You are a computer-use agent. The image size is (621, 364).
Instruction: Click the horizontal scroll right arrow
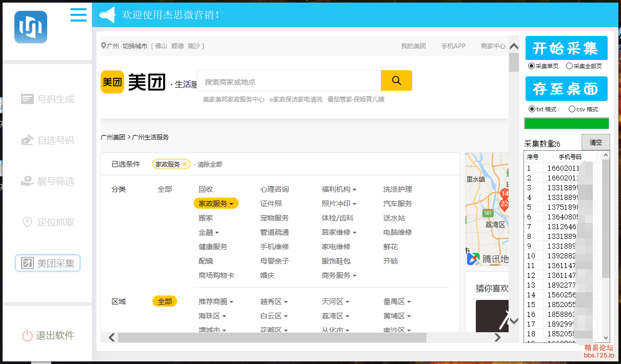(x=497, y=337)
